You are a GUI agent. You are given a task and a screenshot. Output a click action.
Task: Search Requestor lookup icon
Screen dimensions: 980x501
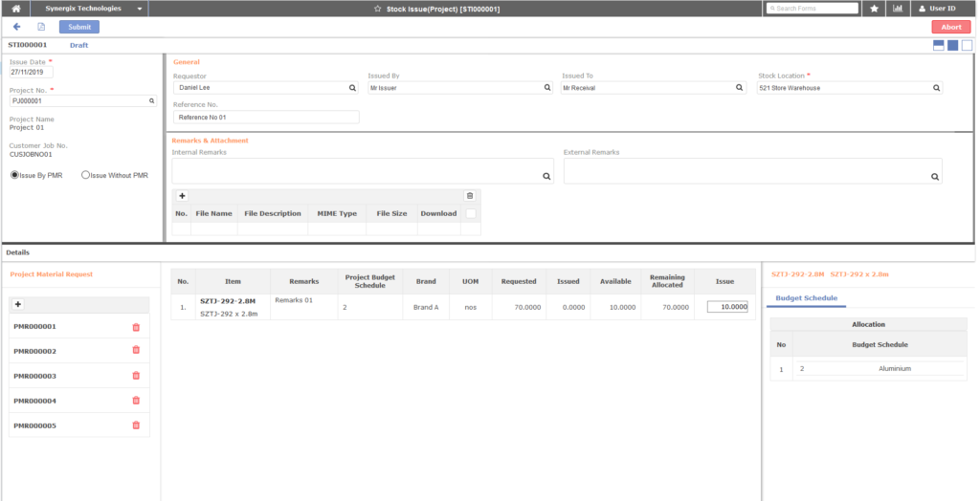[x=352, y=88]
